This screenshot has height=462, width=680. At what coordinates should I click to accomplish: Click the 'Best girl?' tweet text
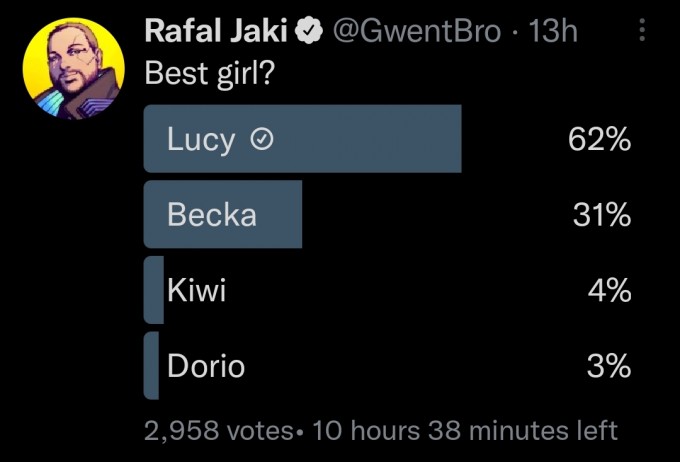210,73
